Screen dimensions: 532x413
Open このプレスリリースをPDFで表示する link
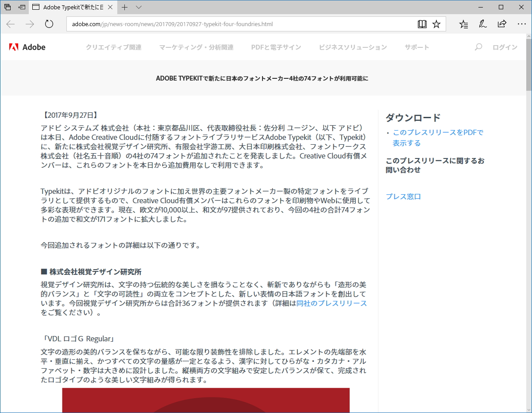coord(438,138)
